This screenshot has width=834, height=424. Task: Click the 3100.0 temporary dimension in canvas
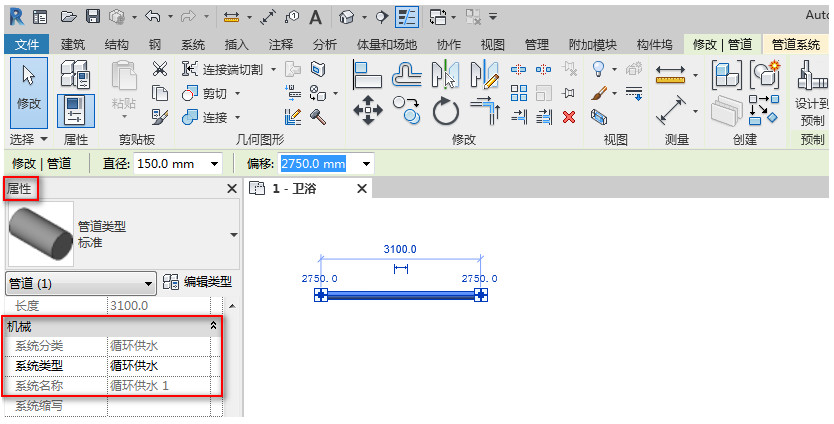(400, 249)
